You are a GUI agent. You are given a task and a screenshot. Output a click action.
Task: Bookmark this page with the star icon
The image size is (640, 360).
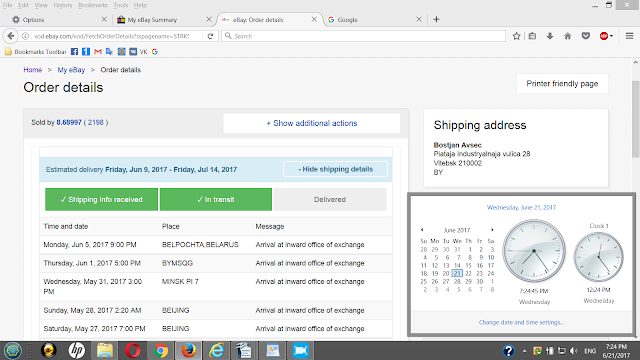coord(516,36)
